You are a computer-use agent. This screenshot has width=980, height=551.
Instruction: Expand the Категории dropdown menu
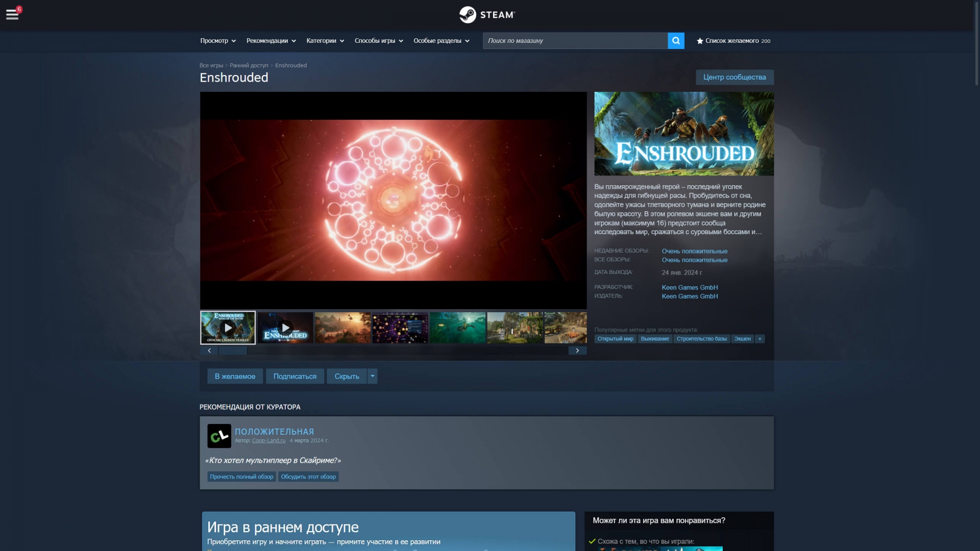325,41
